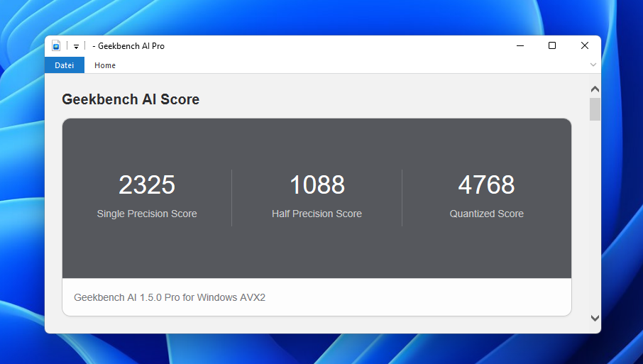The height and width of the screenshot is (364, 643).
Task: Expand the ribbon with the chevron
Action: [593, 65]
